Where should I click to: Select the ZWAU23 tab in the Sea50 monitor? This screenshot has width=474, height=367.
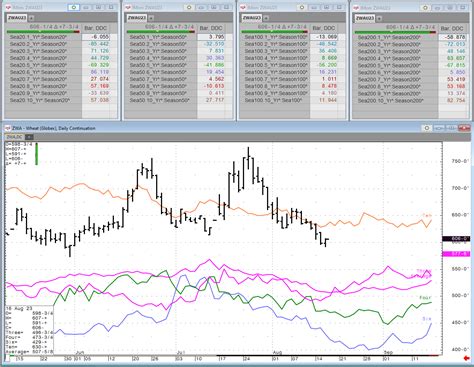(x=136, y=18)
